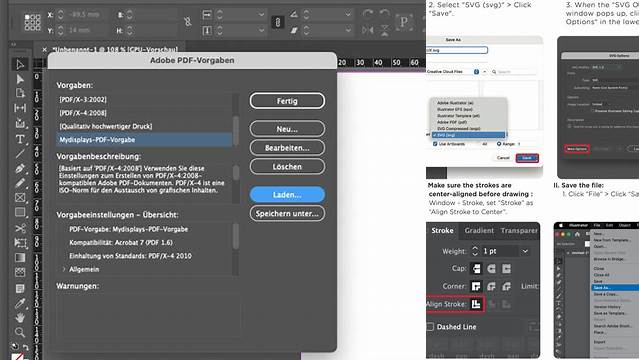Click the Fertig button
This screenshot has width=639, height=360.
[287, 101]
